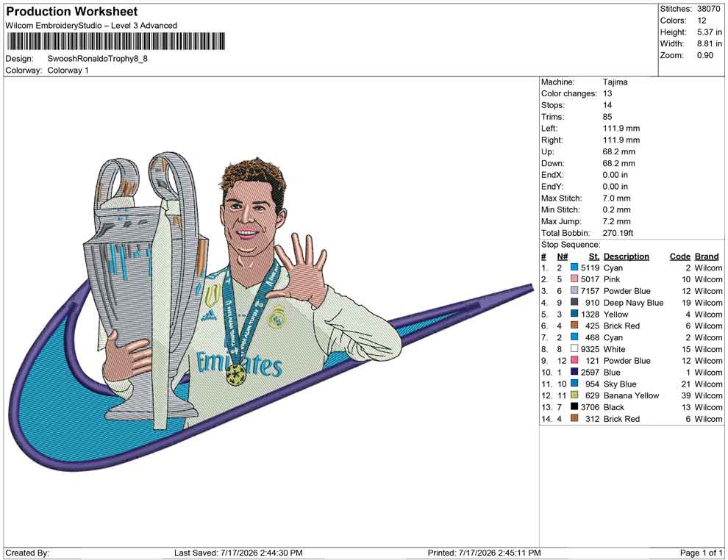This screenshot has width=728, height=560.
Task: Select the 'Deep Navy Blue' description text
Action: [633, 303]
